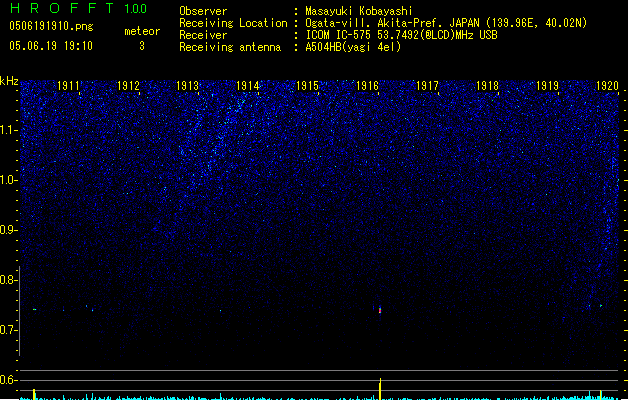This screenshot has width=629, height=400.
Task: Click the date stamp 05.06.19 19:10
Action: (x=51, y=46)
